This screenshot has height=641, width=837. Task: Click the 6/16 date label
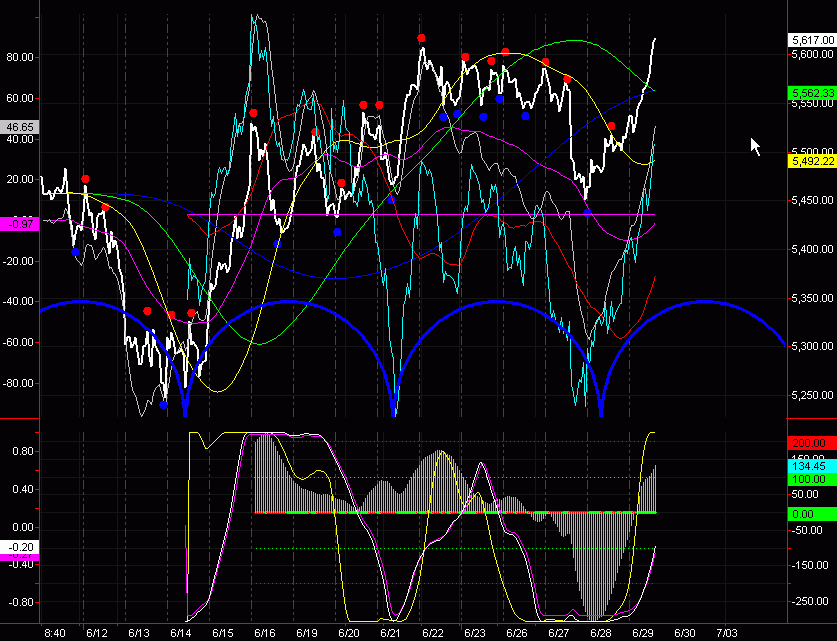tap(265, 634)
